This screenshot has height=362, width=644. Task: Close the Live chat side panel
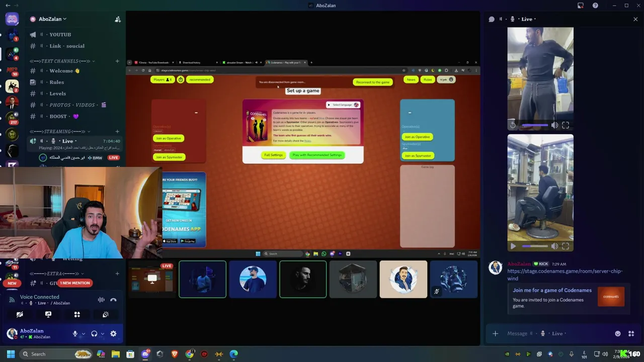(635, 19)
